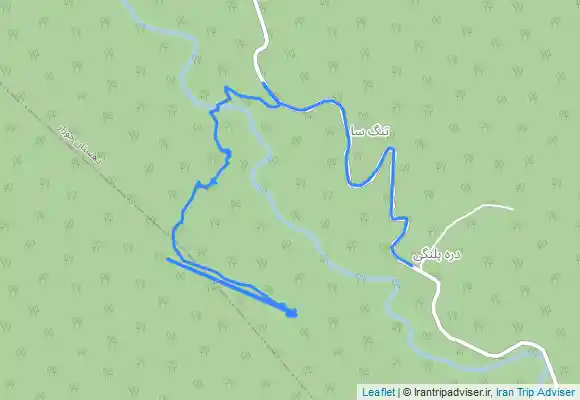The height and width of the screenshot is (400, 580).
Task: Open the Leaflet attribution link
Action: [378, 392]
